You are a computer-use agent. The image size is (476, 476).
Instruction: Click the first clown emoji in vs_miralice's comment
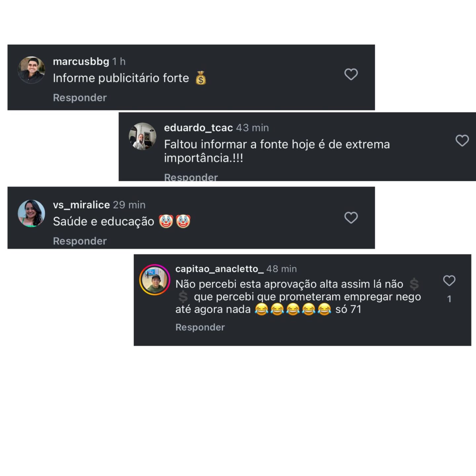click(x=166, y=221)
